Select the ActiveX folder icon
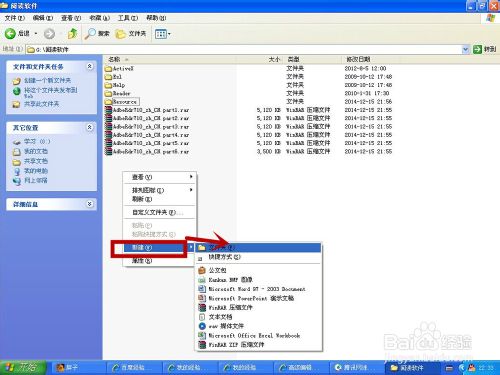The width and height of the screenshot is (500, 375). [x=108, y=68]
